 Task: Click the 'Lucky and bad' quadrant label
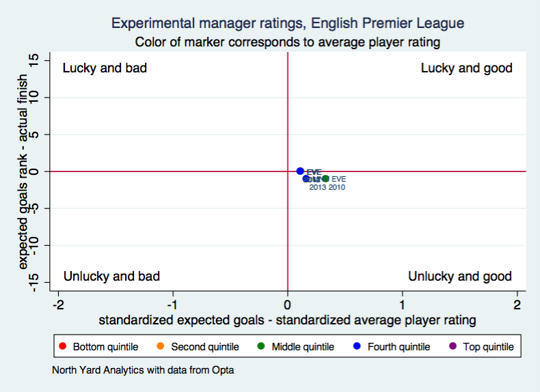click(x=105, y=68)
